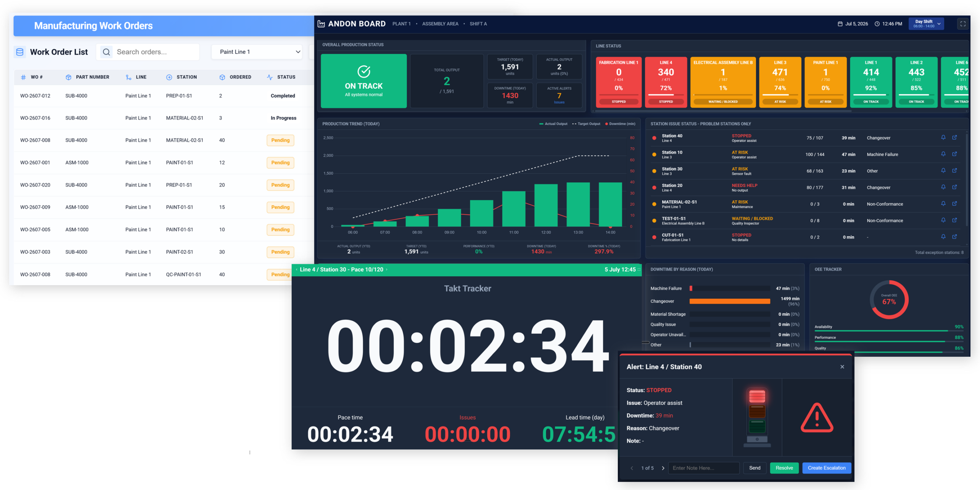
Task: Close the Line 4 / Station 40 alert
Action: [842, 367]
